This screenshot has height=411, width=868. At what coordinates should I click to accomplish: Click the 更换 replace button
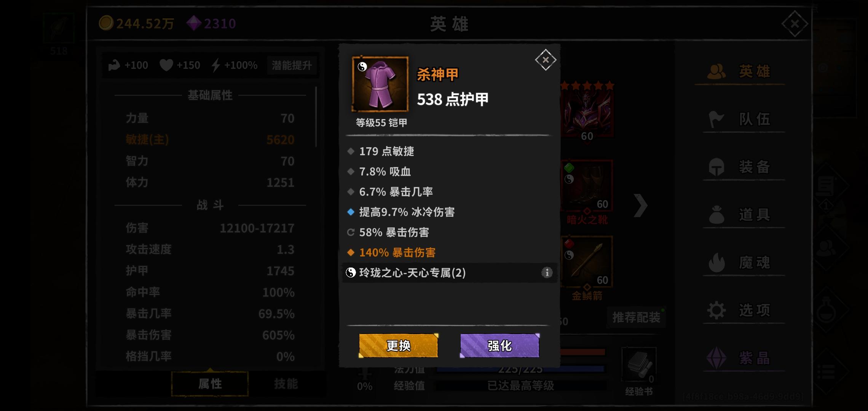399,346
